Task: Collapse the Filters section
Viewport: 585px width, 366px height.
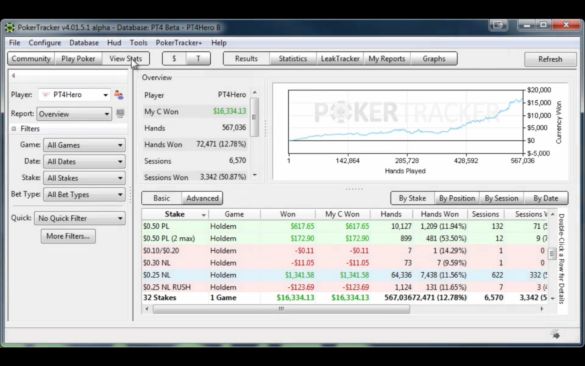Action: point(14,129)
